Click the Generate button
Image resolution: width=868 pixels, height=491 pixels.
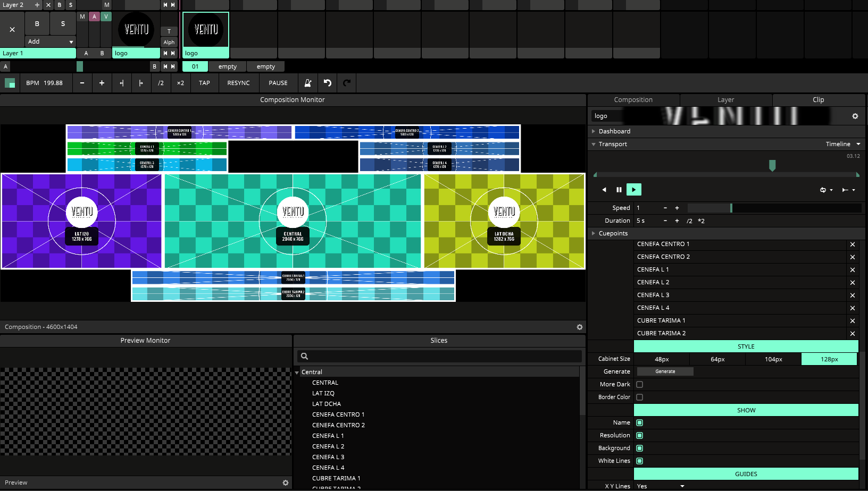664,371
